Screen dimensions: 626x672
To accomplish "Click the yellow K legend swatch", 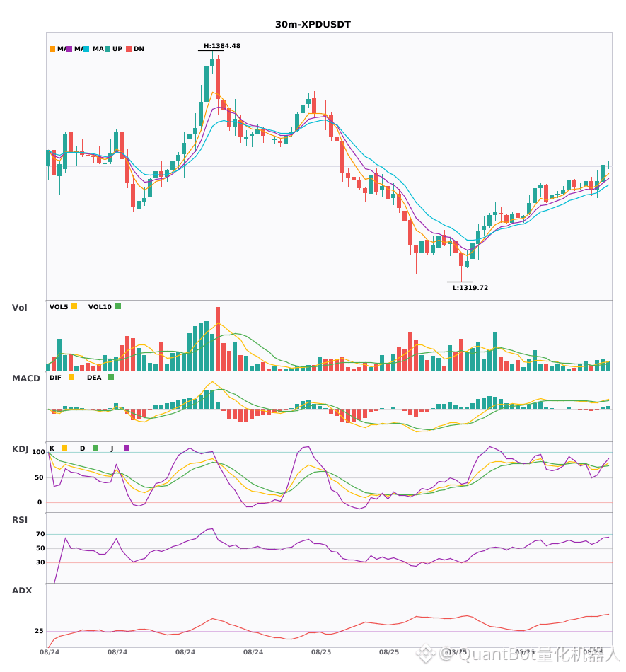I will 64,448.
